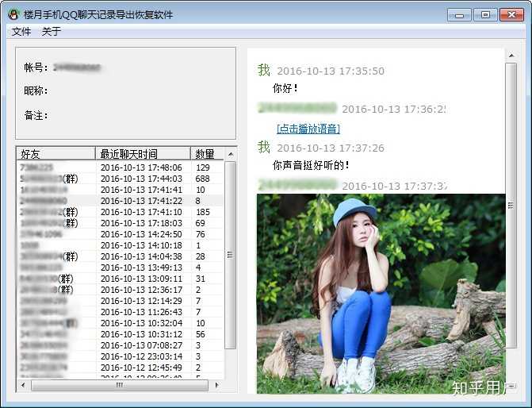This screenshot has width=532, height=408.
Task: Click the 帐号 label in the info panel
Action: 36,67
